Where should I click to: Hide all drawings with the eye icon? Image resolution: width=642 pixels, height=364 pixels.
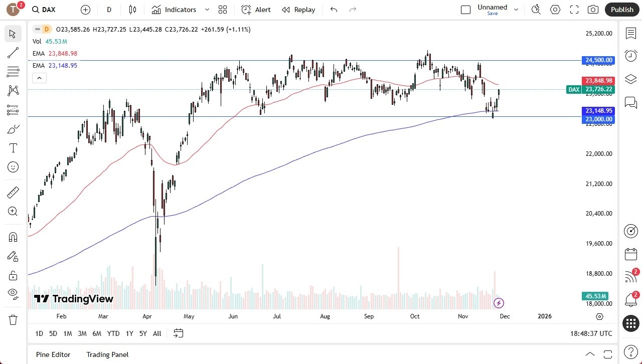13,294
